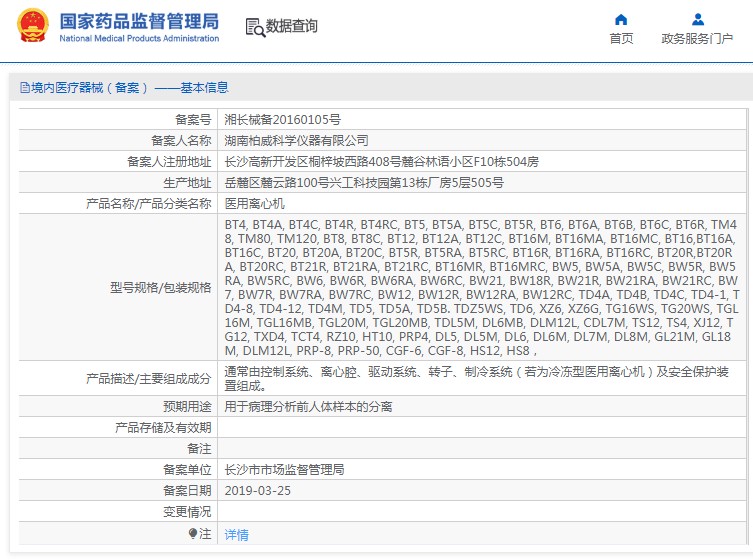Click the date 2019-03-25
Viewport: 753px width, 560px height.
click(257, 491)
